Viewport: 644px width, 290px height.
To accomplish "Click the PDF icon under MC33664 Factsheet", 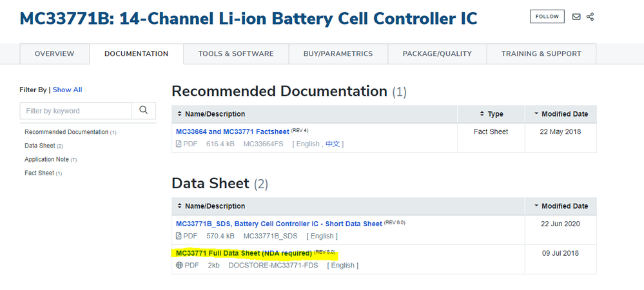I will click(179, 144).
